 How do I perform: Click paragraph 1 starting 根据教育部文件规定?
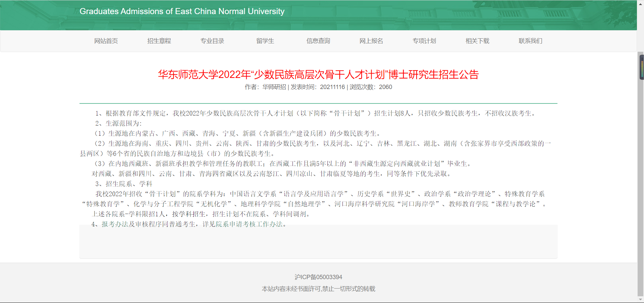click(315, 114)
